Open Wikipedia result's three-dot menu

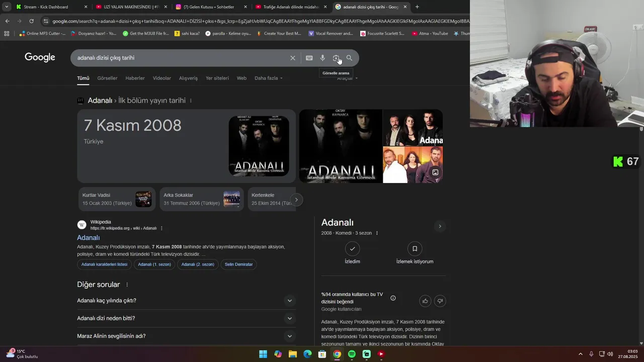[162, 228]
